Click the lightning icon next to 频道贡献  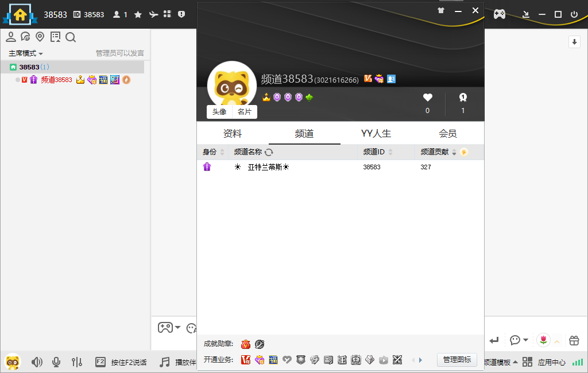(x=464, y=152)
